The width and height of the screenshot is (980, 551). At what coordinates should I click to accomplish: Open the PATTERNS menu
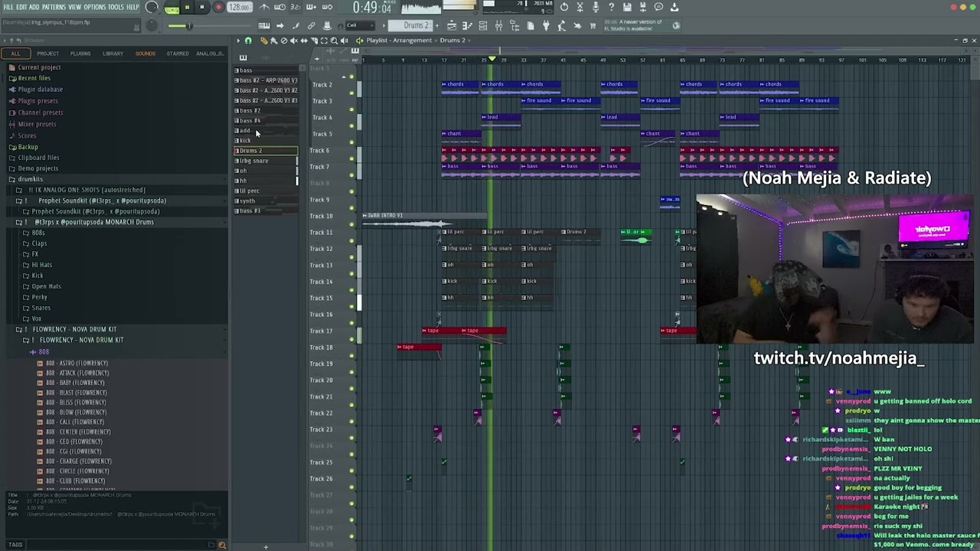(54, 7)
